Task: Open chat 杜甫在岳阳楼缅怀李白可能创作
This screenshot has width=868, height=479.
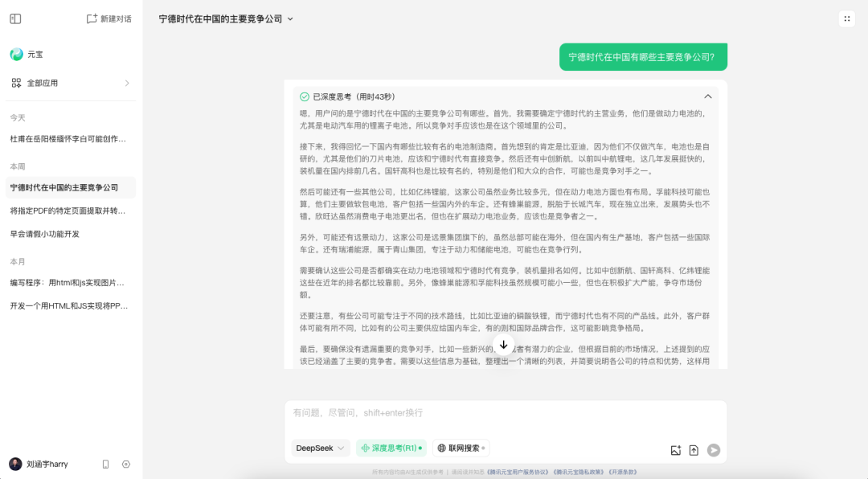Action: (70, 139)
